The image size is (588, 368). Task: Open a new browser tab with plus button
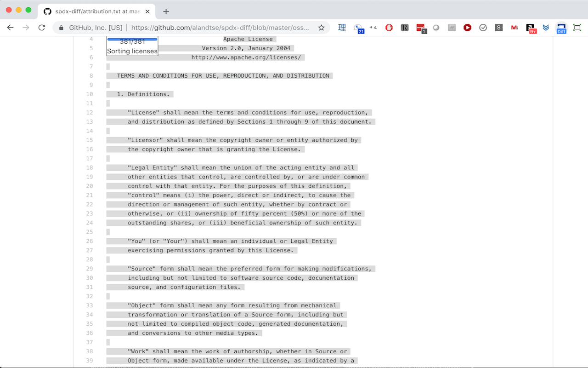click(166, 11)
